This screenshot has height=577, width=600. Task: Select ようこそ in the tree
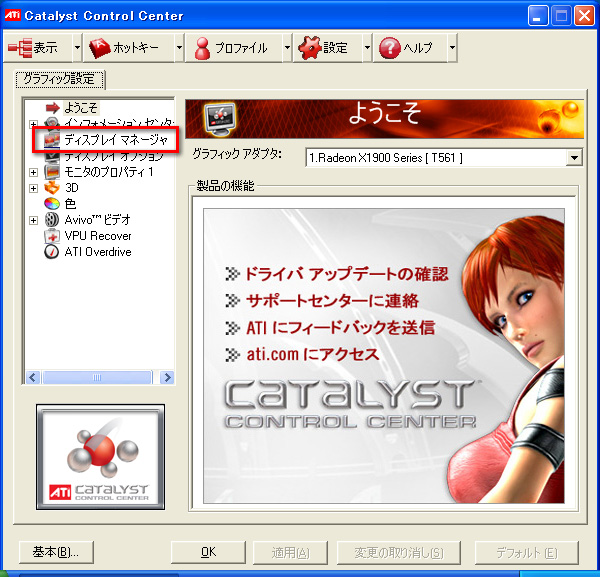[x=81, y=108]
